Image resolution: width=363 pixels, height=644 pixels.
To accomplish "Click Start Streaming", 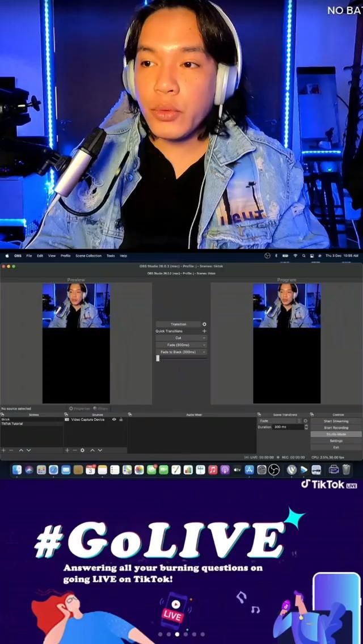I will [x=336, y=421].
